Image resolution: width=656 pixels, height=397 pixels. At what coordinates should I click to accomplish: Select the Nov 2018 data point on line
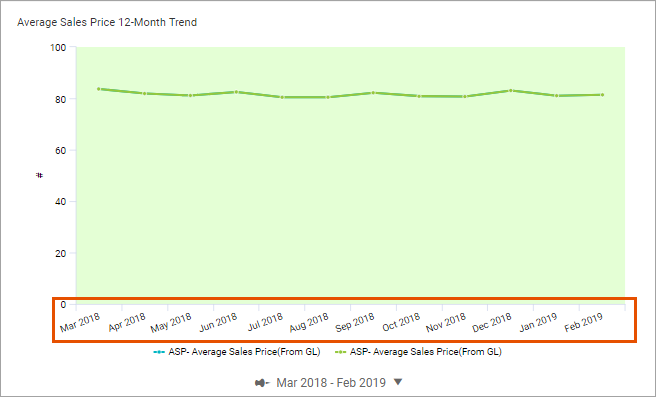click(465, 97)
